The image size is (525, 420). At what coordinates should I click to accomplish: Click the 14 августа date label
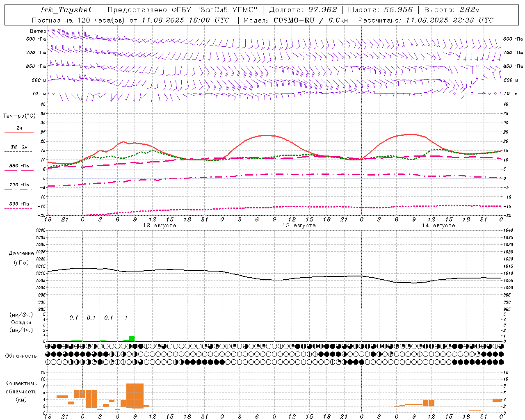click(438, 226)
